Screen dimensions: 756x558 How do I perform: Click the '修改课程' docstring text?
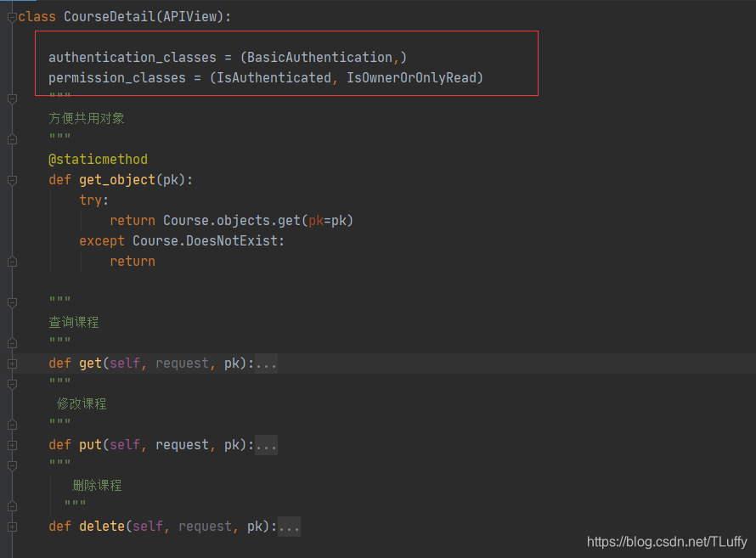tap(82, 403)
